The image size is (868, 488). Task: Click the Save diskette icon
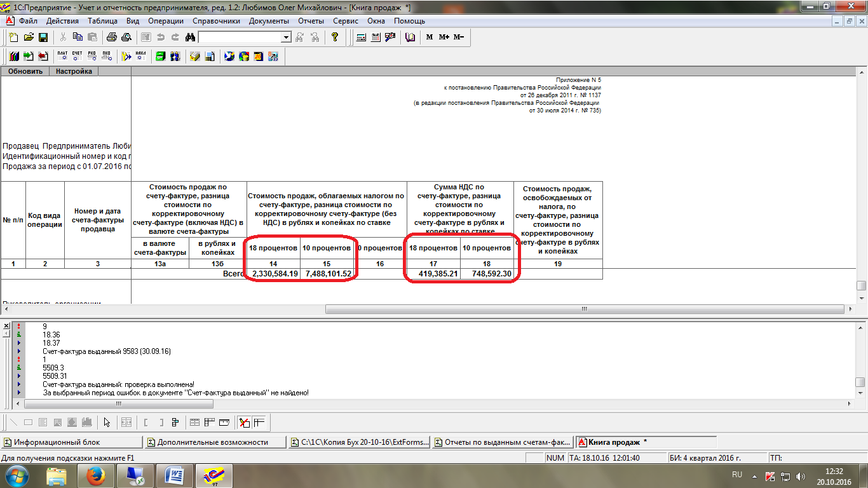coord(43,37)
